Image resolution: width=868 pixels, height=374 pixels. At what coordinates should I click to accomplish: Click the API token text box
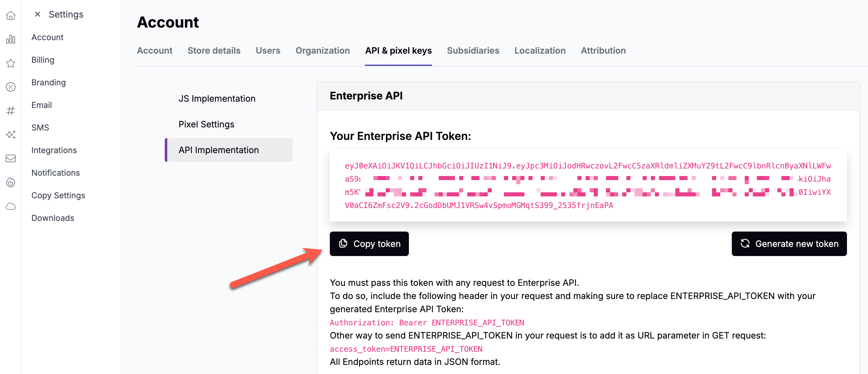pos(588,185)
